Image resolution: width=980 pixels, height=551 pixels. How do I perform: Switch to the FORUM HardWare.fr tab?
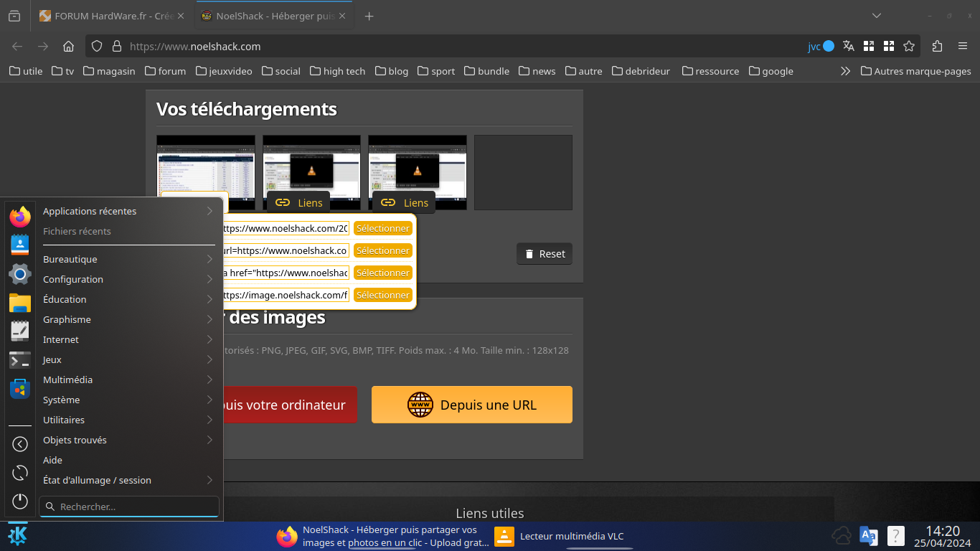click(106, 16)
